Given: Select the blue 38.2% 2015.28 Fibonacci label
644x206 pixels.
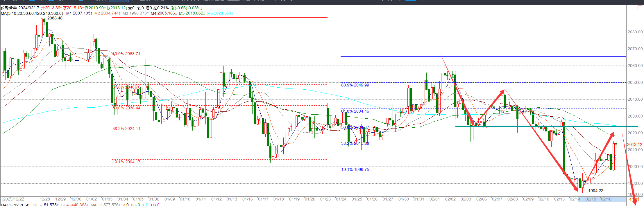Looking at the screenshot, I should (x=355, y=143).
